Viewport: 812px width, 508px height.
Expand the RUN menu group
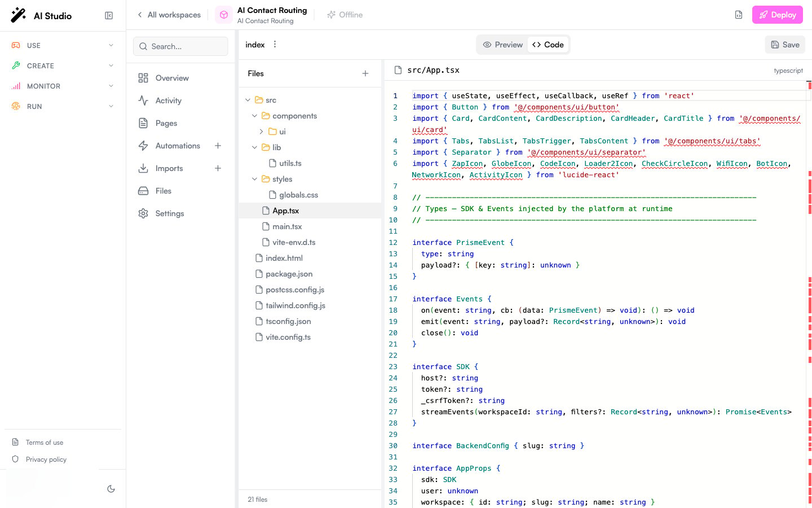click(x=63, y=106)
